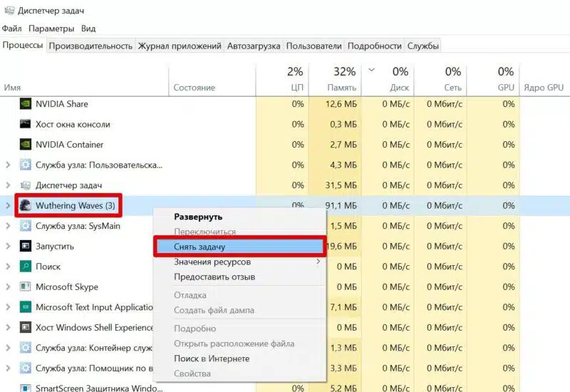Open the Параметры menu

(x=51, y=29)
